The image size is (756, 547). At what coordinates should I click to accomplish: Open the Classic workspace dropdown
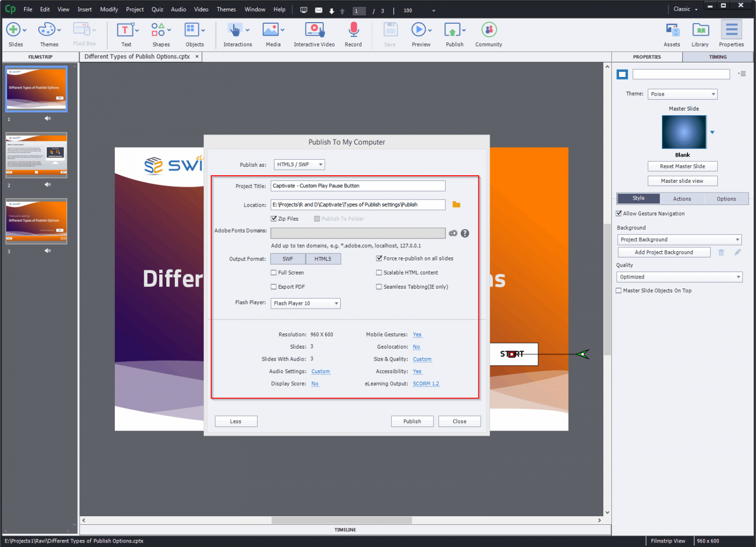point(685,9)
